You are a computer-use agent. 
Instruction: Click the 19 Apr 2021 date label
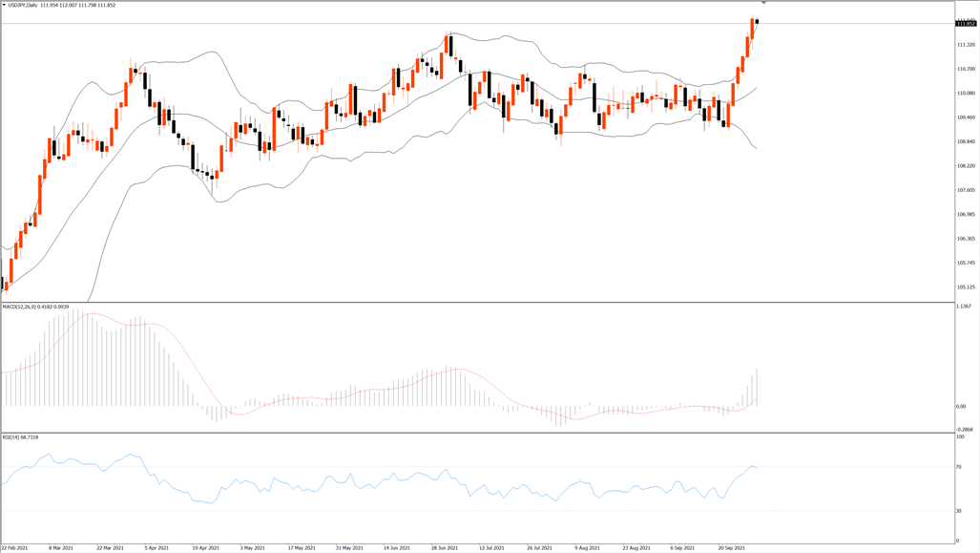pyautogui.click(x=205, y=548)
